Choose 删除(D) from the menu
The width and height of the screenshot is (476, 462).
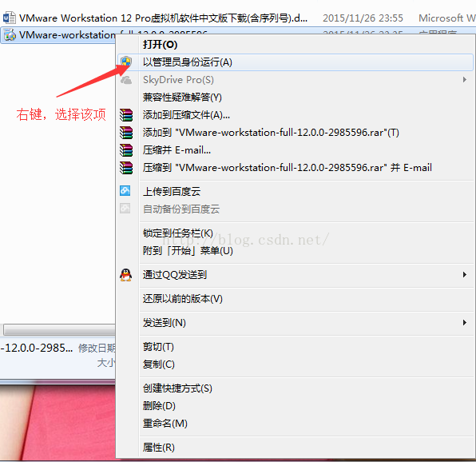pos(295,406)
